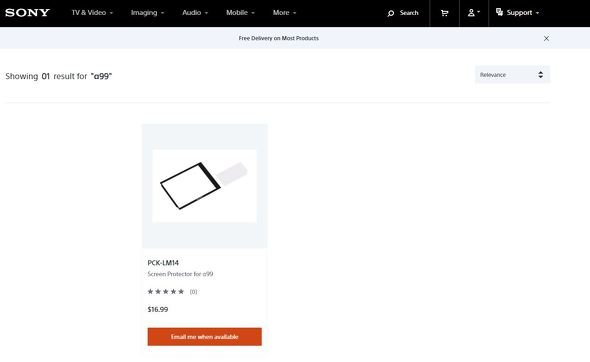The image size is (590, 362).
Task: Expand the TV & Video menu
Action: [x=92, y=13]
